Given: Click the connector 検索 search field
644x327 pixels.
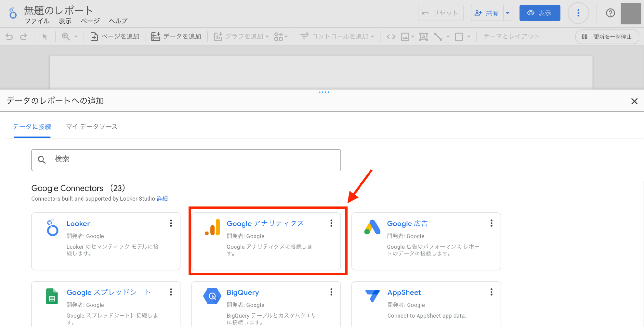Looking at the screenshot, I should point(186,160).
